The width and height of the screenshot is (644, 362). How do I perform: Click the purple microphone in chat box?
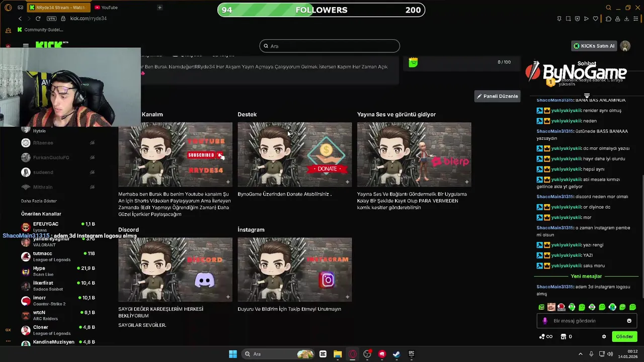[545, 321]
